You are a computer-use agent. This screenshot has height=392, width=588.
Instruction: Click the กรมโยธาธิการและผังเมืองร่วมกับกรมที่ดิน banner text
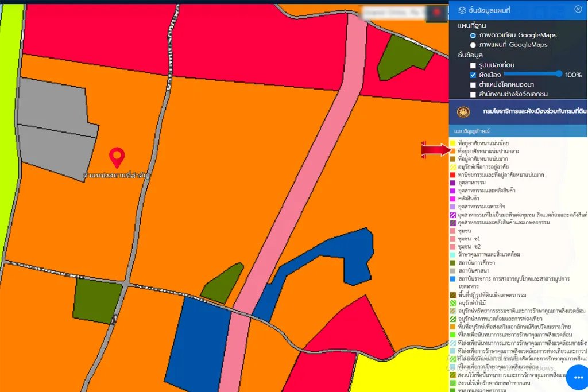(x=535, y=111)
